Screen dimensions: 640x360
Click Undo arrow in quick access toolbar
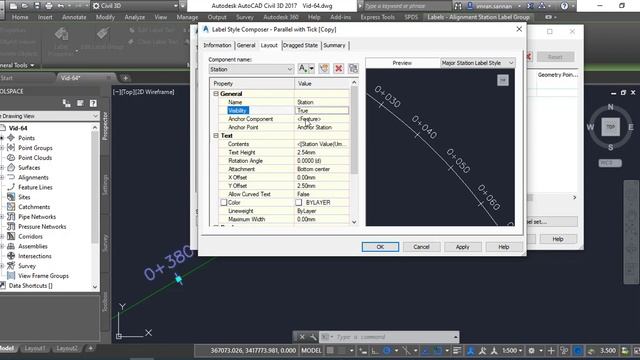tap(60, 6)
